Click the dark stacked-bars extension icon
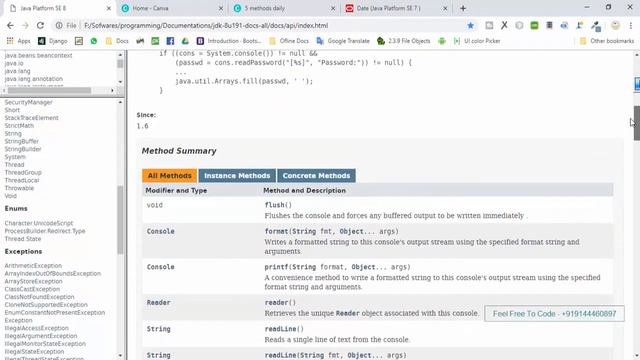The height and width of the screenshot is (360, 640). (x=549, y=25)
